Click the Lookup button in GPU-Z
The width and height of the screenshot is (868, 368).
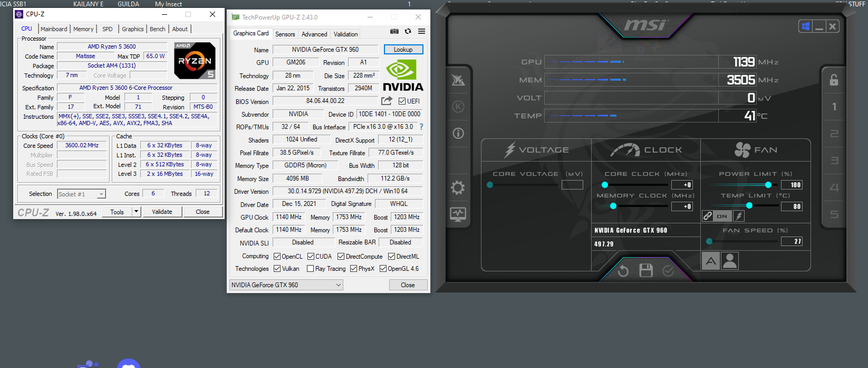(x=403, y=50)
